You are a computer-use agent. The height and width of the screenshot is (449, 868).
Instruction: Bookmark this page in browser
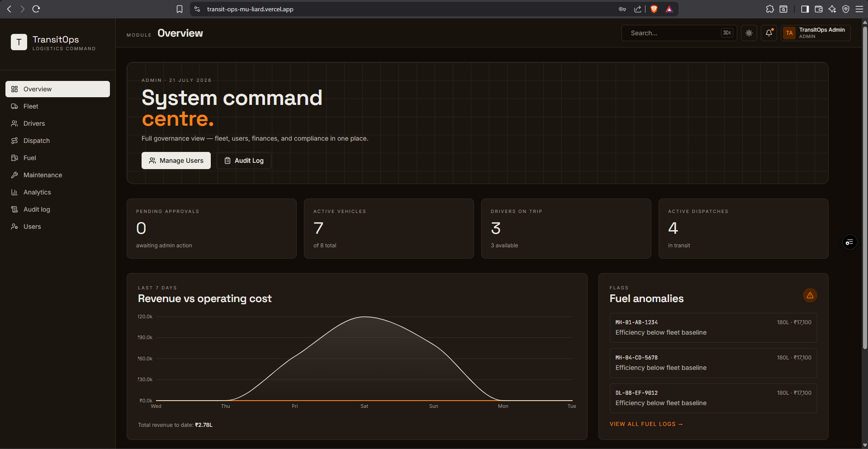click(x=180, y=9)
